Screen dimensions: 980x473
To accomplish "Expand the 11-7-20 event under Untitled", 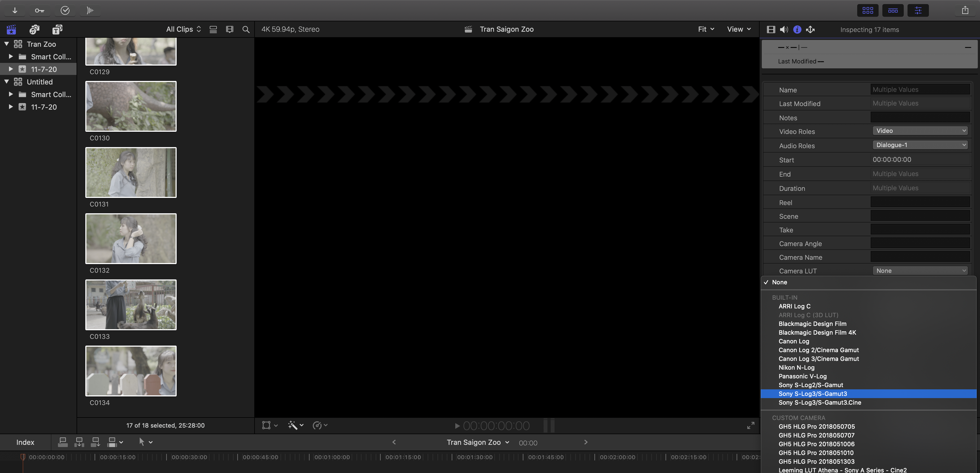I will tap(11, 107).
